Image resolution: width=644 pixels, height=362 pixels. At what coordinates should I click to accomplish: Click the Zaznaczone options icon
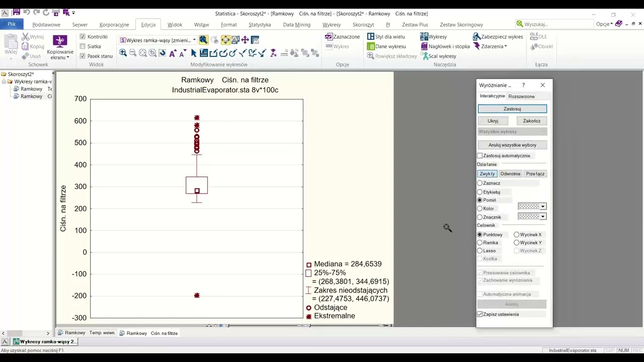[329, 37]
